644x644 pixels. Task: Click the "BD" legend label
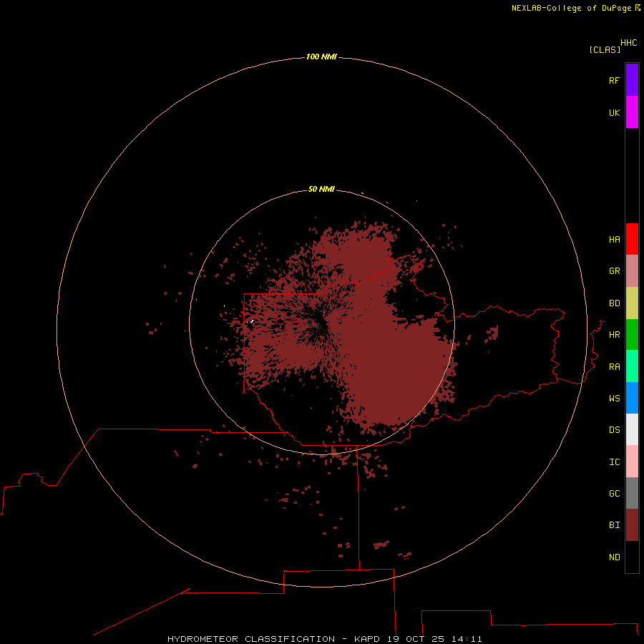click(614, 303)
